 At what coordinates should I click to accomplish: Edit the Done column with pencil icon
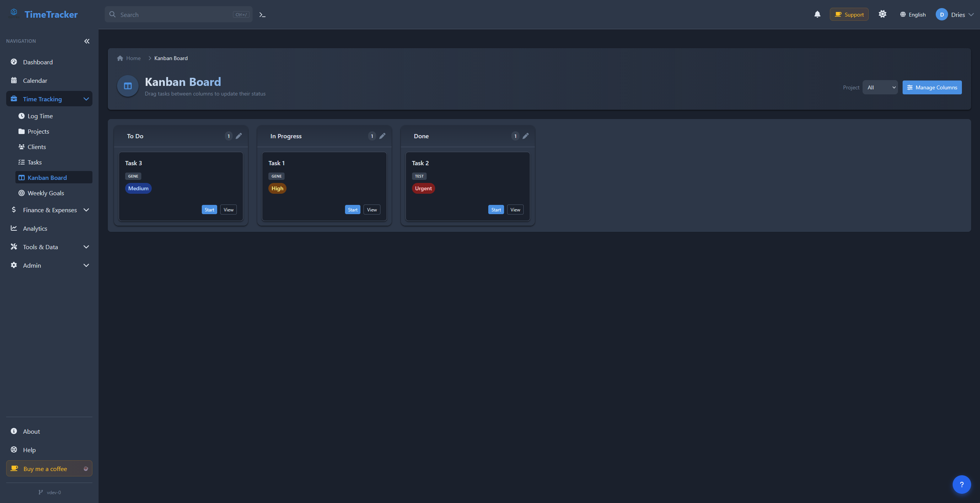pyautogui.click(x=526, y=136)
